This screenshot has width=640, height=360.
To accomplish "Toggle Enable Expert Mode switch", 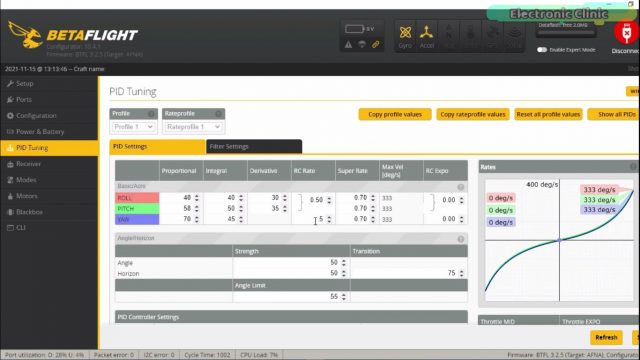I will 542,50.
